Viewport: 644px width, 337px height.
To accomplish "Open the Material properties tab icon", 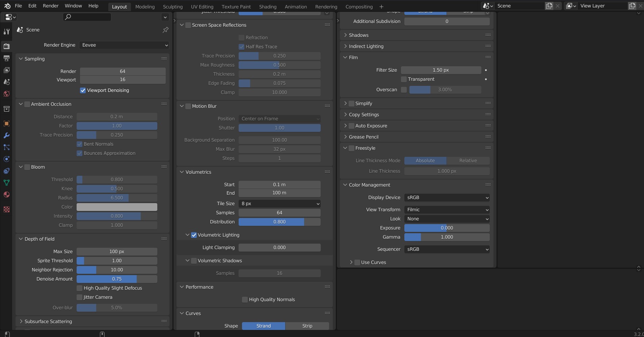I will tap(6, 194).
